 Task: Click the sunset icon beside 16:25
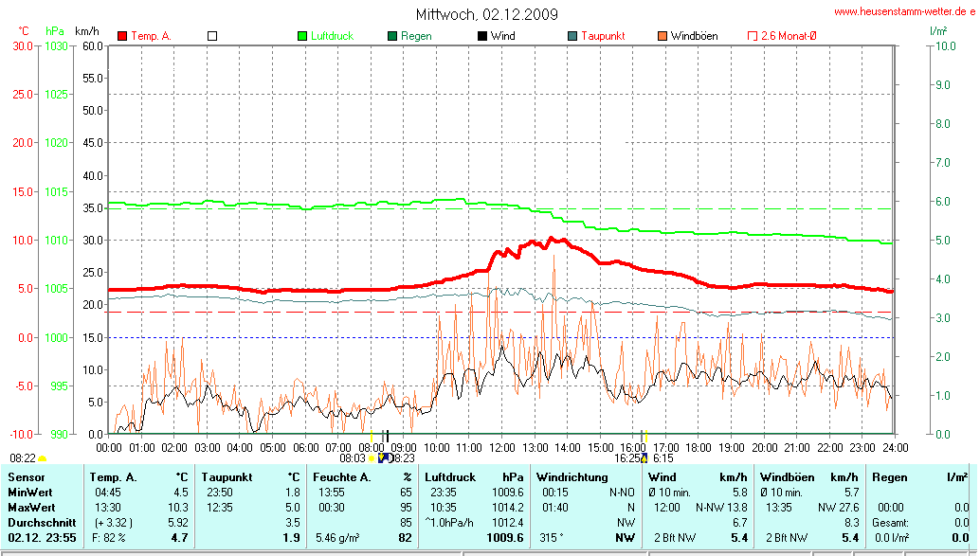[644, 458]
